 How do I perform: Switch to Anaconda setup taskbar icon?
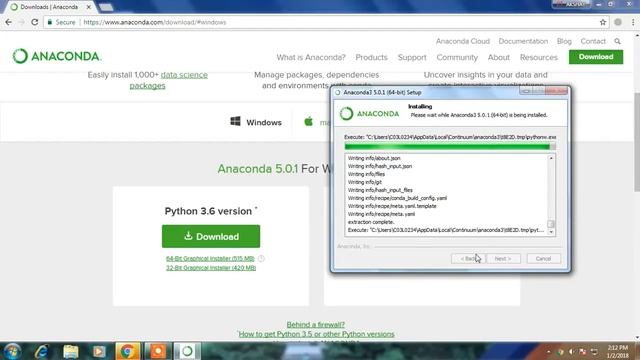187,351
